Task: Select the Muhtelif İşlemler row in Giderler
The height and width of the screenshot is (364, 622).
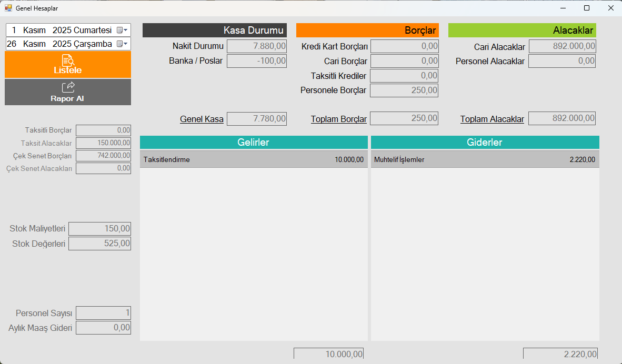Action: coord(485,160)
